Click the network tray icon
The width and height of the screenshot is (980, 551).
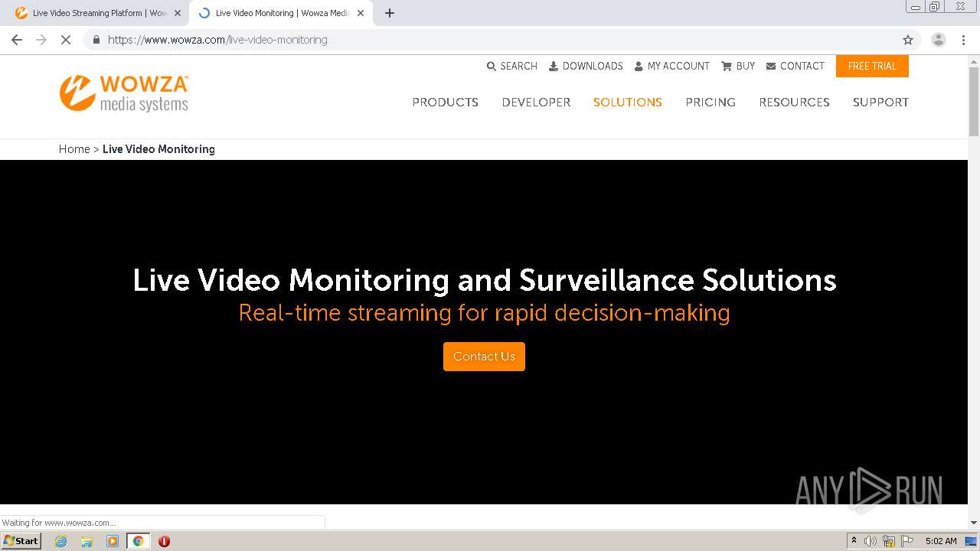[x=889, y=541]
